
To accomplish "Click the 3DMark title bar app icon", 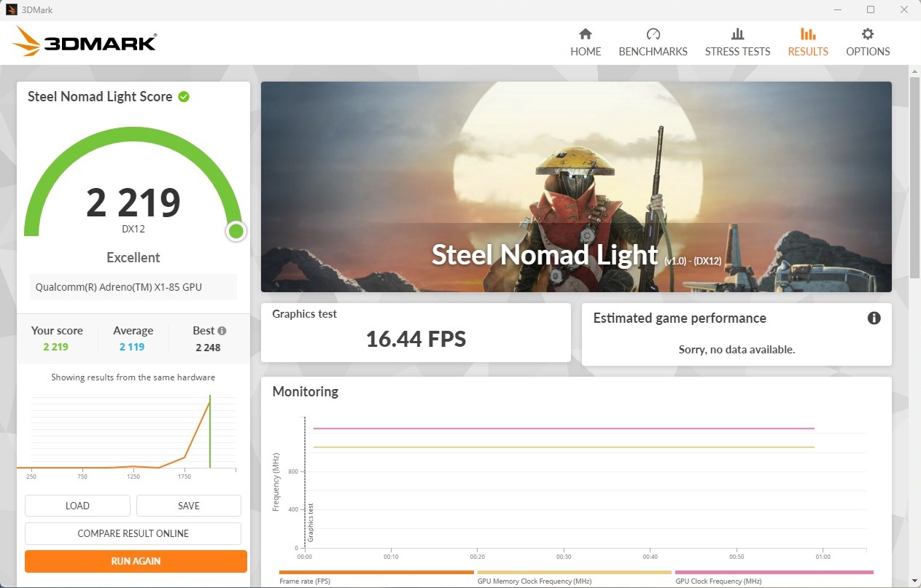I will click(11, 10).
